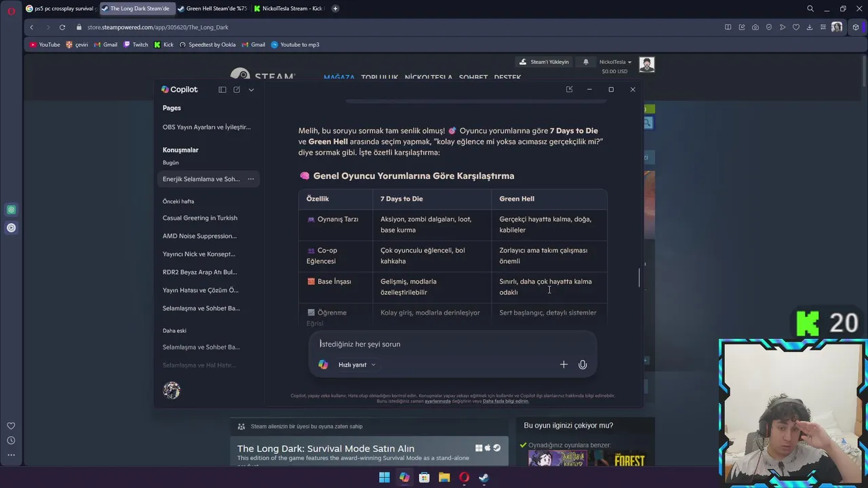
Task: Take a snapshot with the camera icon
Action: 755,27
